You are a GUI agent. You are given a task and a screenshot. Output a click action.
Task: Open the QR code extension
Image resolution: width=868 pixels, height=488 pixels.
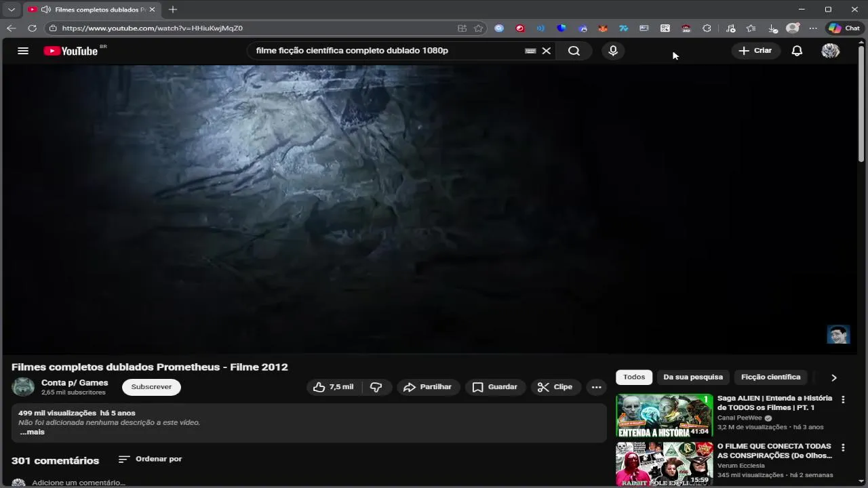pyautogui.click(x=665, y=28)
